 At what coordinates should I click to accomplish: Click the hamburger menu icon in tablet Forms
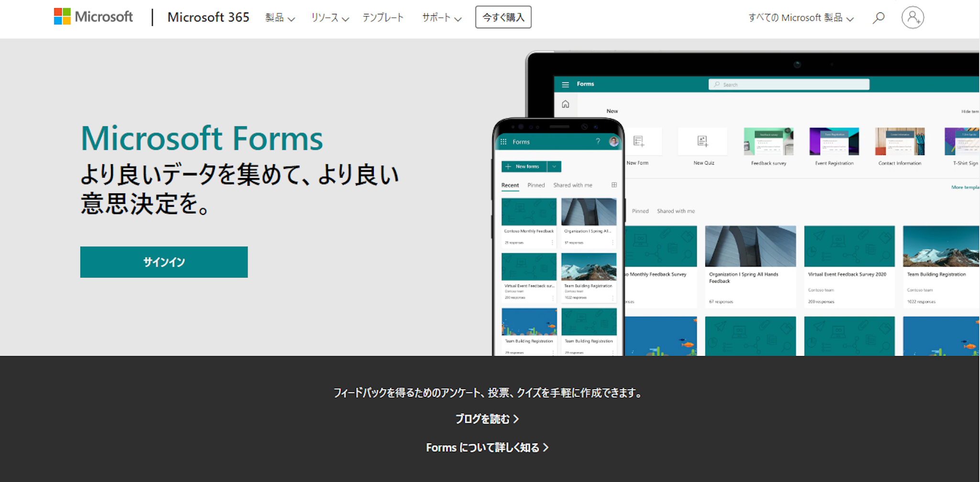[x=565, y=84]
